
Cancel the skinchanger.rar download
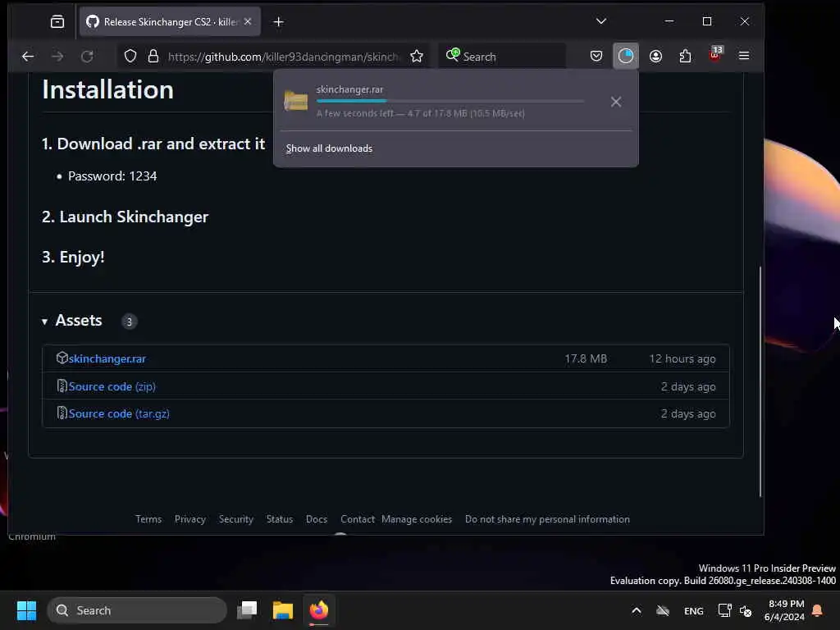tap(616, 102)
